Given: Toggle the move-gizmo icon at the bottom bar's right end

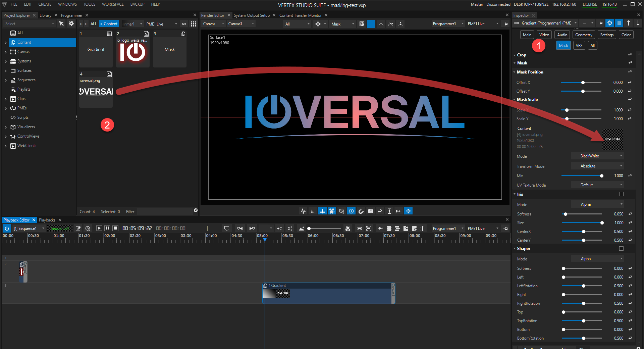Looking at the screenshot, I should point(408,211).
